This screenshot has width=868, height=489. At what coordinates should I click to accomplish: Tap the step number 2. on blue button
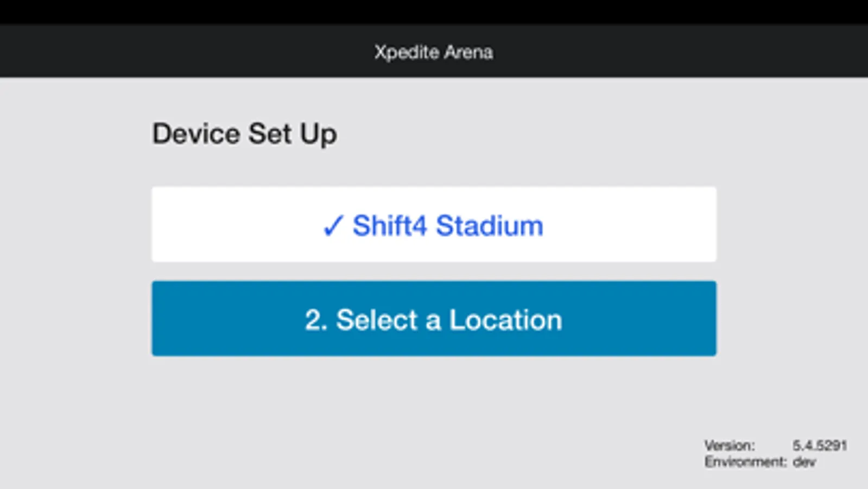coord(316,320)
